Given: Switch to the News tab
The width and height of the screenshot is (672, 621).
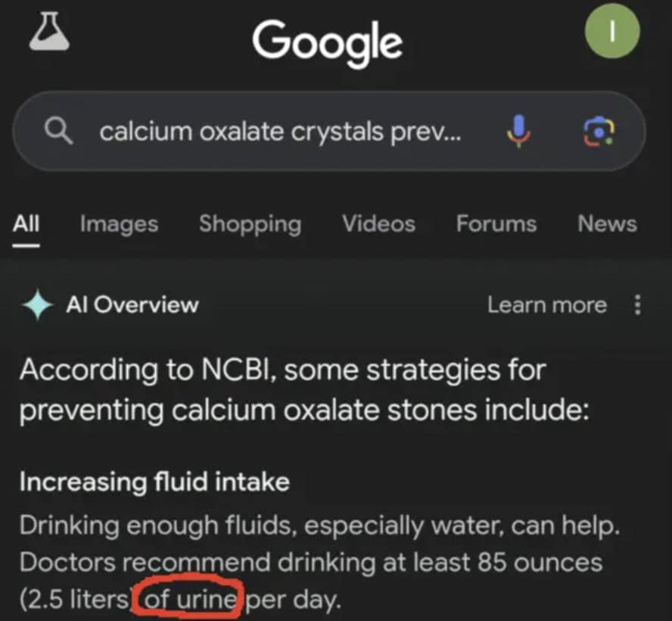Looking at the screenshot, I should 607,224.
